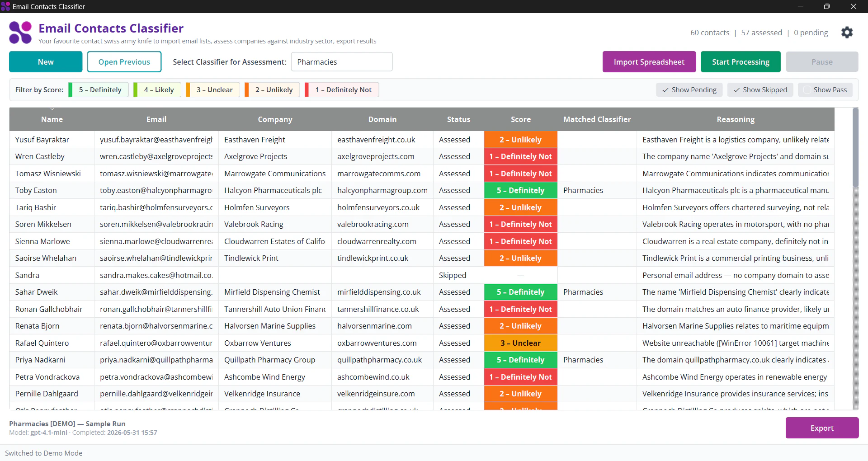Open settings via the gear icon
868x461 pixels.
pyautogui.click(x=847, y=33)
